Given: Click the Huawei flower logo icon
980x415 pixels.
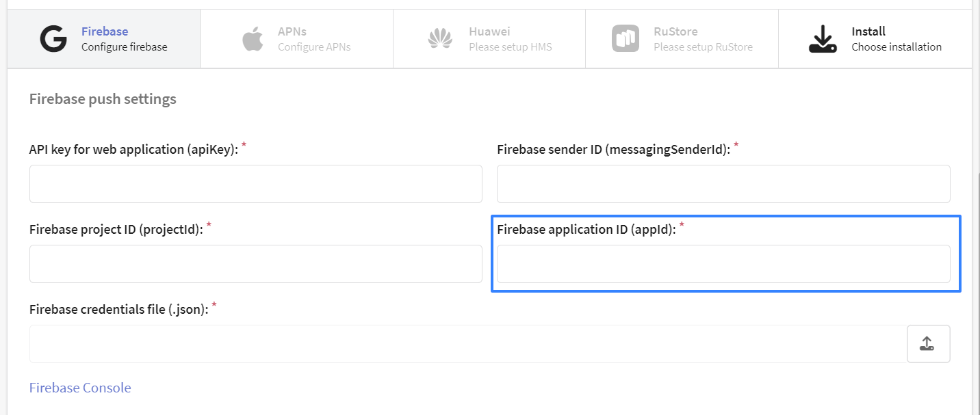Looking at the screenshot, I should [440, 39].
